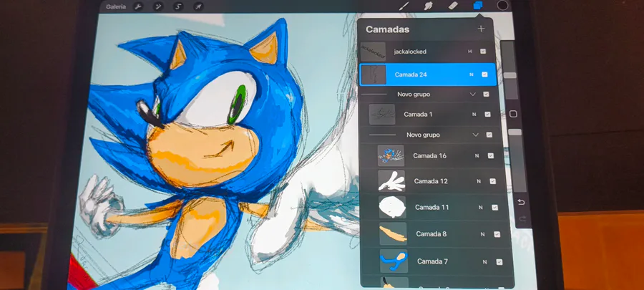Viewport: 644px width, 290px height.
Task: Toggle visibility of Camada 24
Action: click(484, 74)
